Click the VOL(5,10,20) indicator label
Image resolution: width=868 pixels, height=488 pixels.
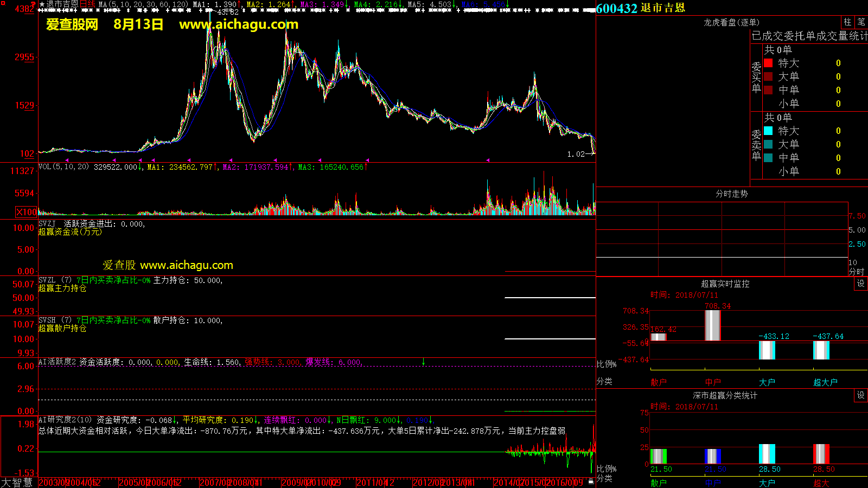63,167
